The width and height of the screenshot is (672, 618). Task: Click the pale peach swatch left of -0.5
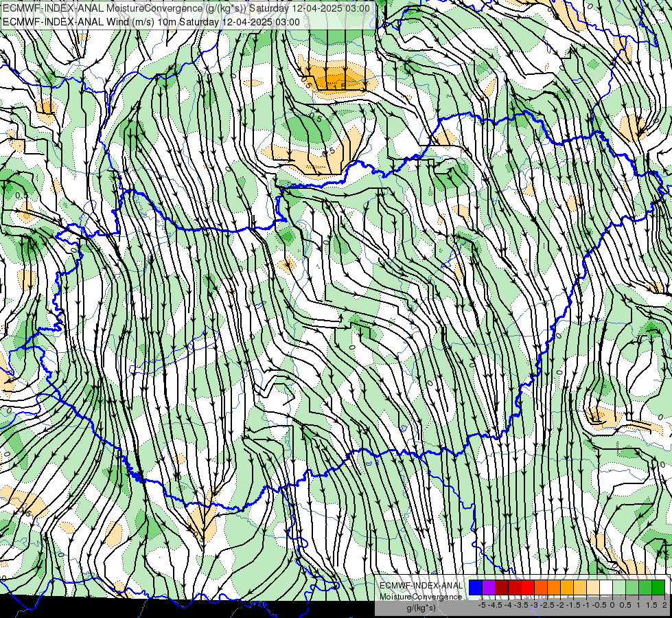(x=593, y=588)
